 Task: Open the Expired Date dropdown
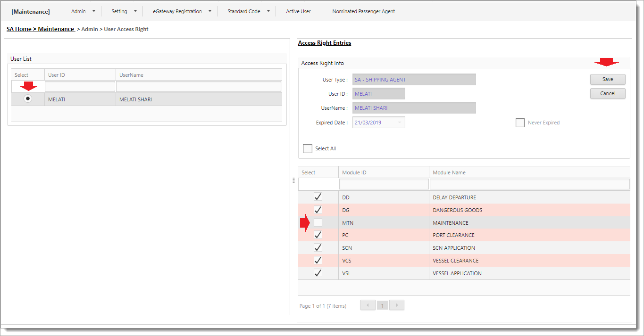click(x=399, y=123)
